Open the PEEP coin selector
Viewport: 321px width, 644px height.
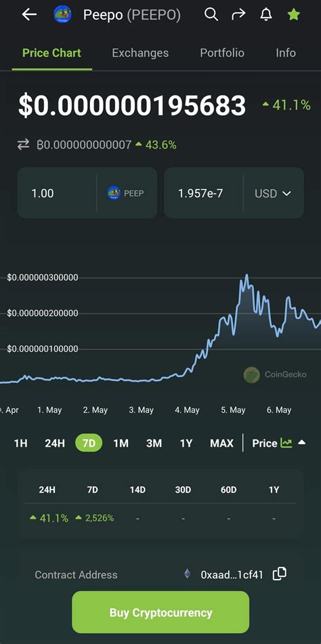pos(125,193)
